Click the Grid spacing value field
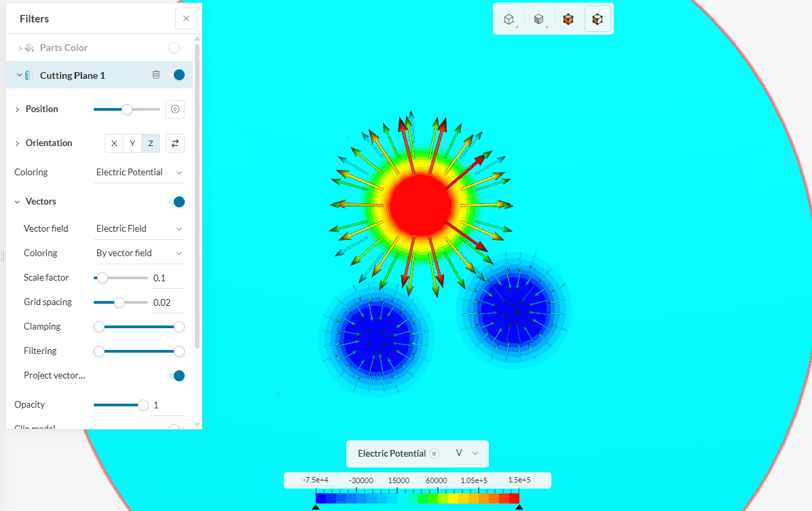812x511 pixels. coord(166,302)
